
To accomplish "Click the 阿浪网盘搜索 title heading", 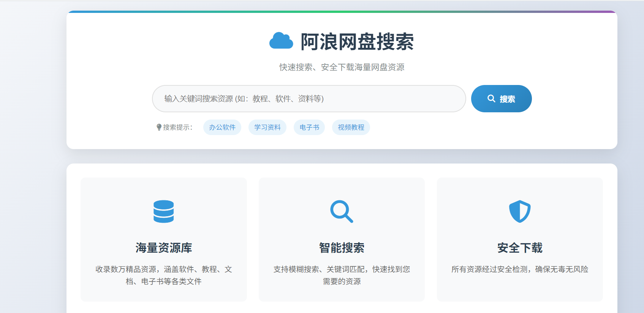I will [x=357, y=41].
